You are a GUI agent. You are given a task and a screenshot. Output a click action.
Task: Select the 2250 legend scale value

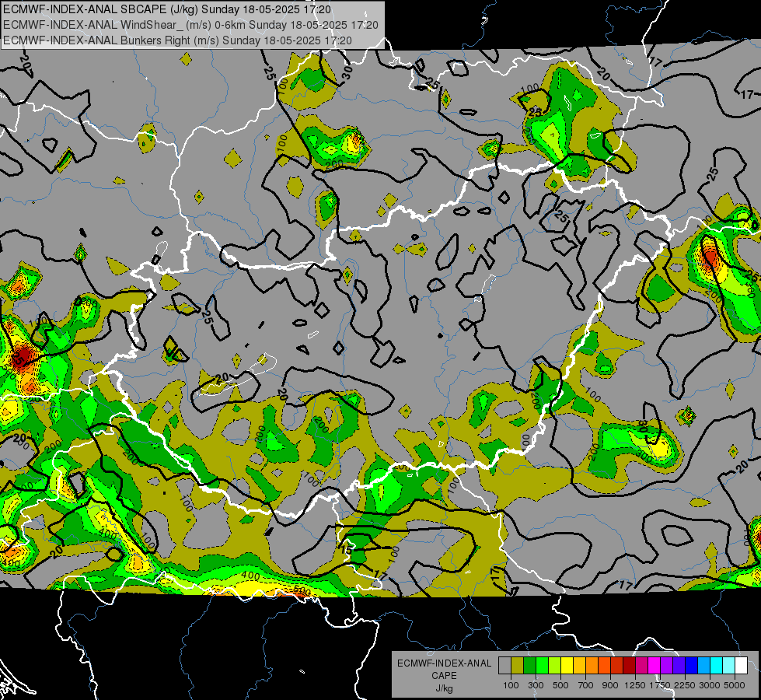685,685
